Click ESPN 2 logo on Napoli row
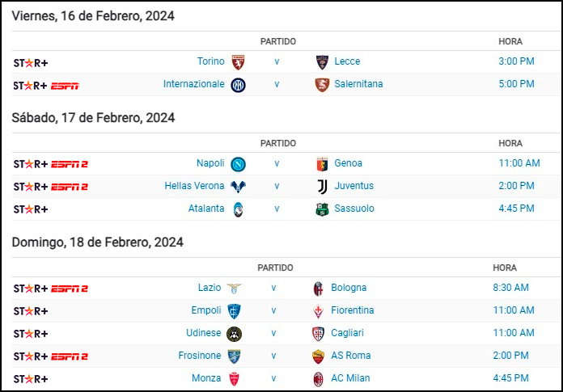Screen dimensions: 563x392 click(70, 164)
